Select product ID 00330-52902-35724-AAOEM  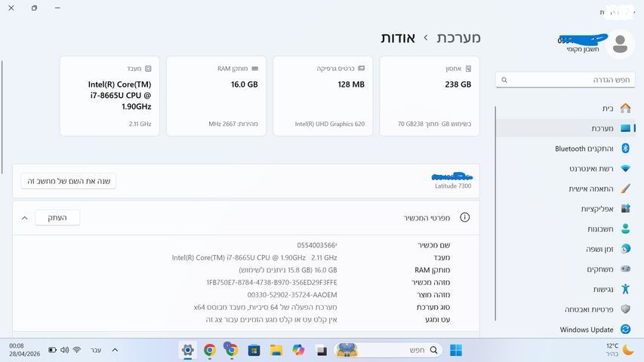pyautogui.click(x=292, y=295)
